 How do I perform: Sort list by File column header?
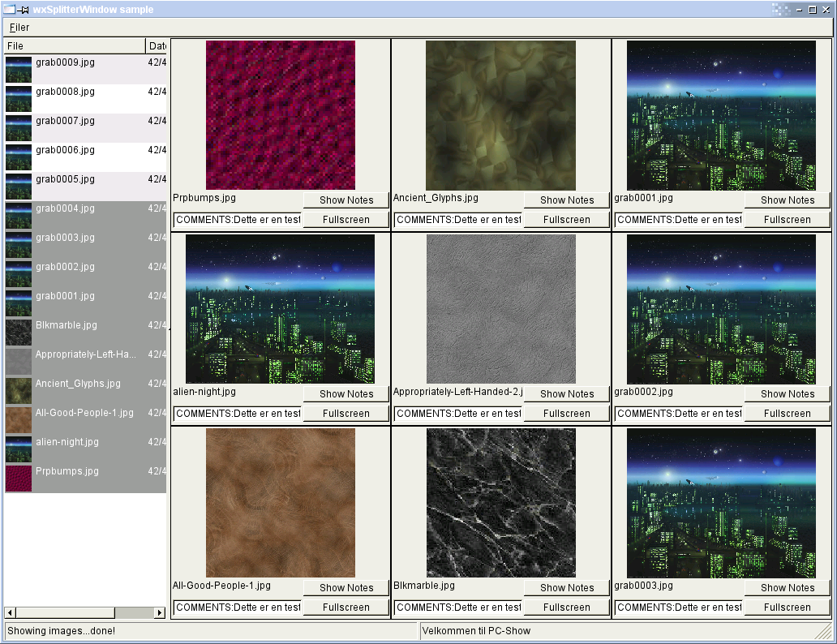(75, 46)
